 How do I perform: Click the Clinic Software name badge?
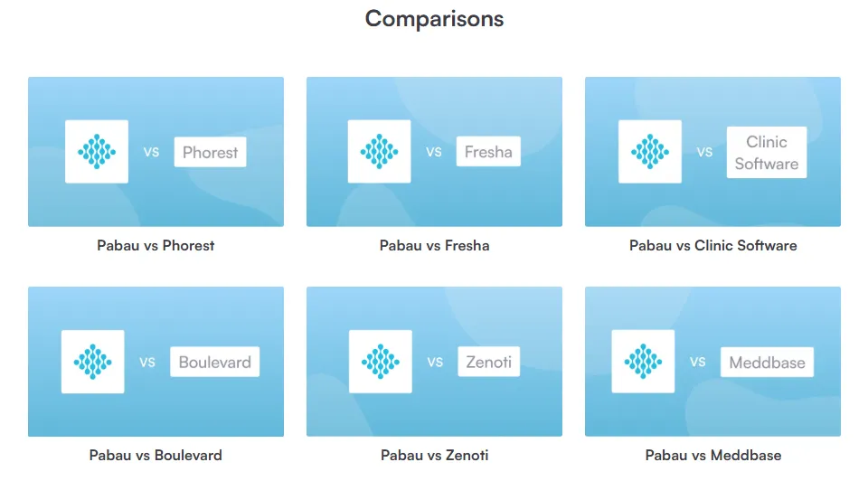pos(767,153)
